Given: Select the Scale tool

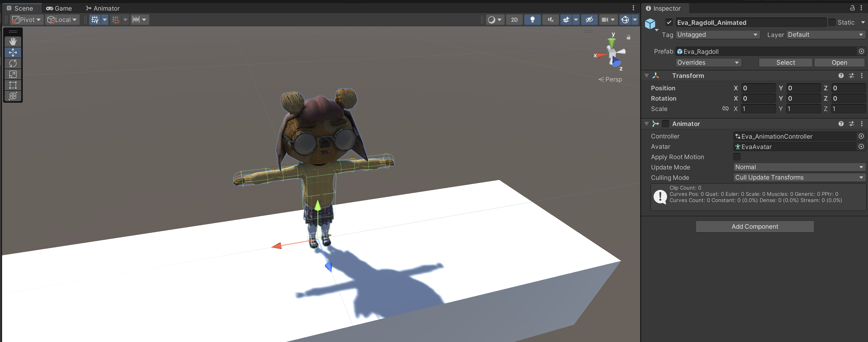Looking at the screenshot, I should point(13,74).
